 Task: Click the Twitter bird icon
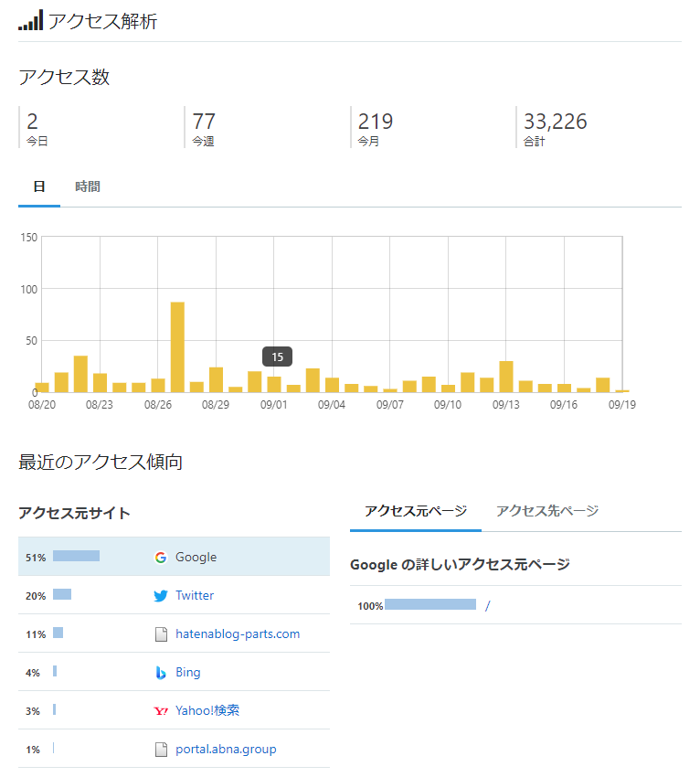(x=161, y=596)
